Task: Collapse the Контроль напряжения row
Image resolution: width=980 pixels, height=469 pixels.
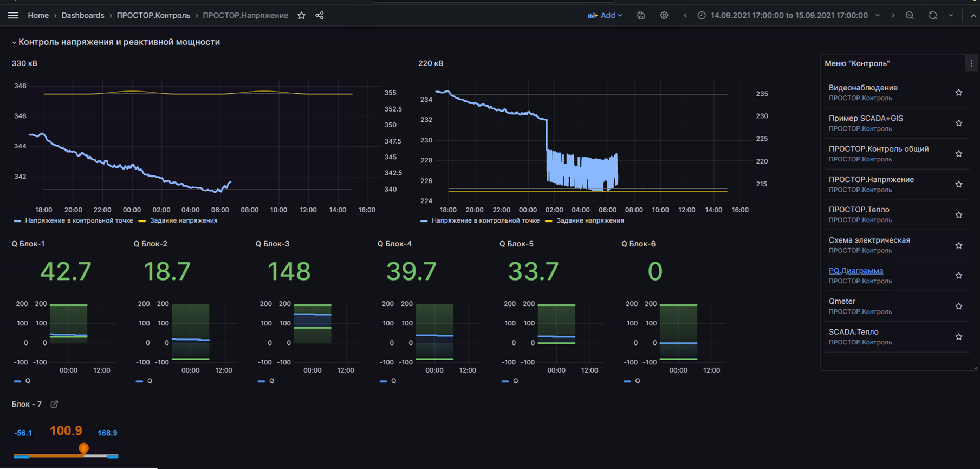Action: [x=14, y=42]
